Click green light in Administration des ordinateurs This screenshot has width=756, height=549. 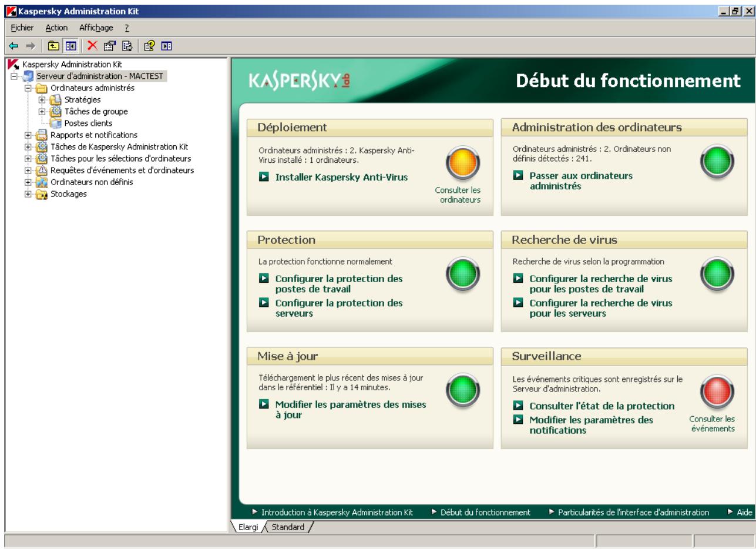pyautogui.click(x=718, y=162)
